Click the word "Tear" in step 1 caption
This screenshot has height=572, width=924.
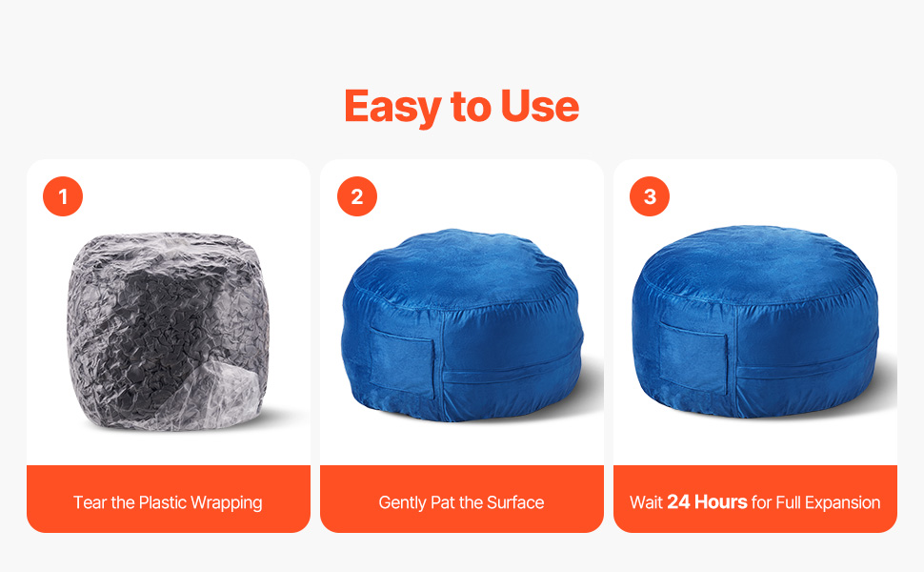90,502
